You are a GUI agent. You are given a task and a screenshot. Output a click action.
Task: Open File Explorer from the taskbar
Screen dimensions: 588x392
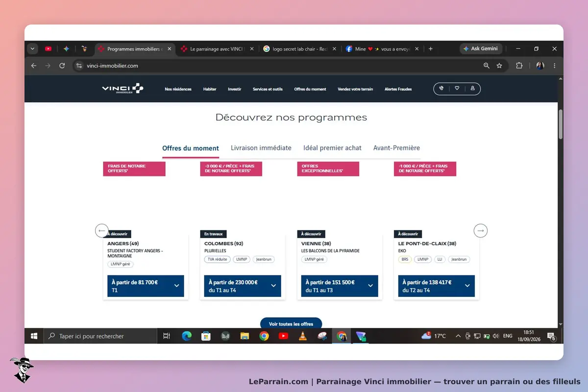(245, 336)
